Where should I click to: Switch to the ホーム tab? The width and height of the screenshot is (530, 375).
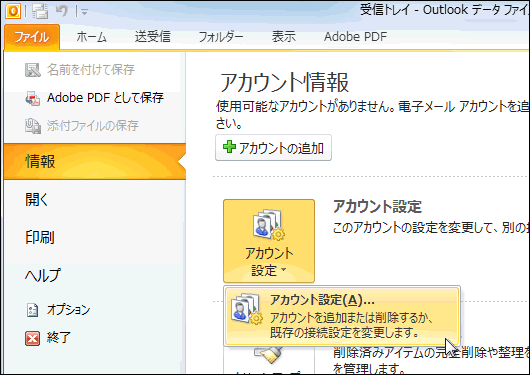[91, 37]
